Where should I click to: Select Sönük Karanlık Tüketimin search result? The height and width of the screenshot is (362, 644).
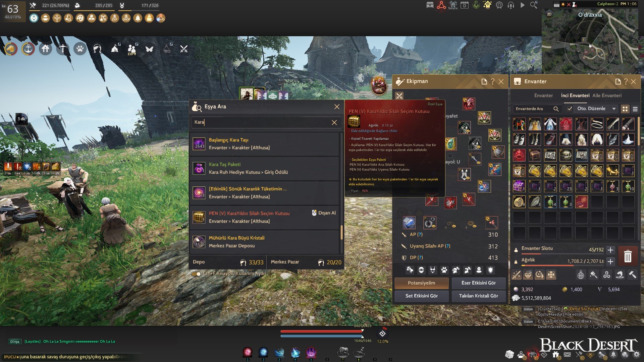pyautogui.click(x=265, y=193)
